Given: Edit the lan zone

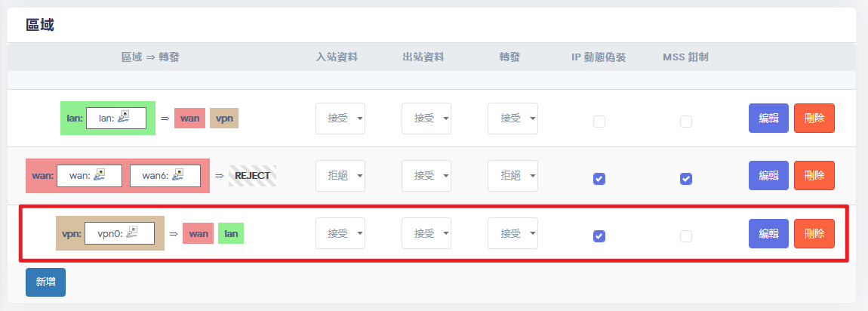Looking at the screenshot, I should tap(768, 118).
